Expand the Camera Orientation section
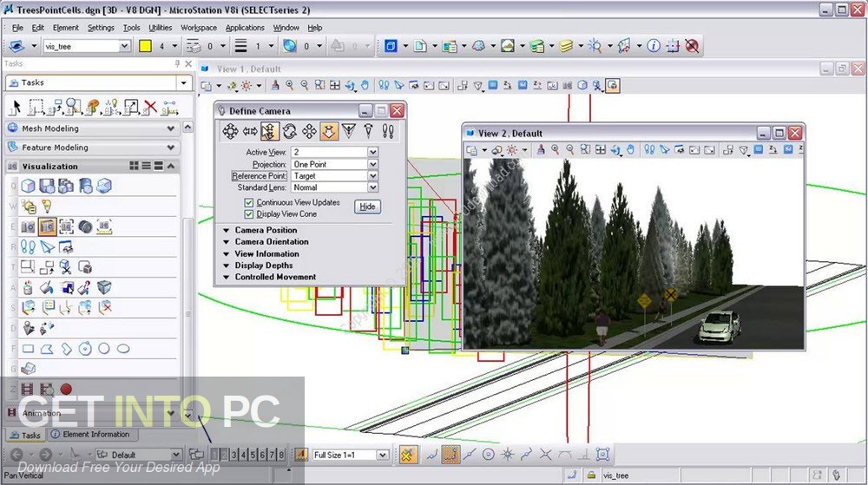868x485 pixels. tap(226, 242)
